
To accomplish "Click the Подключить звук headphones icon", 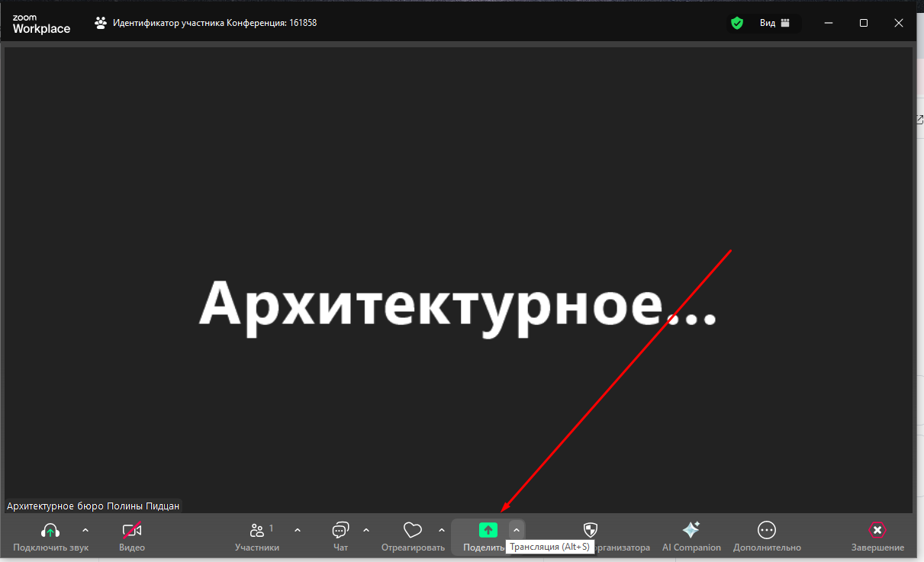I will [50, 530].
